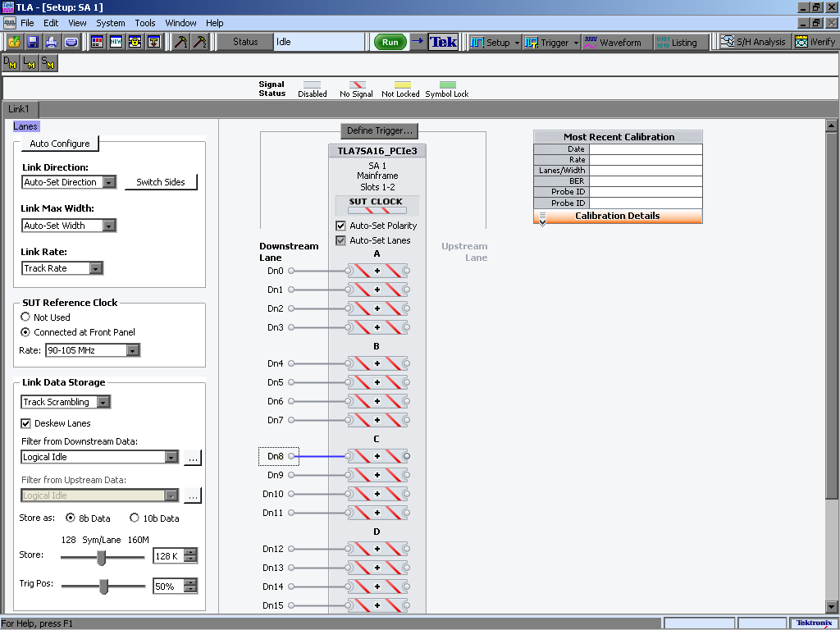
Task: Click the stepper beside the 50% field
Action: pos(190,586)
